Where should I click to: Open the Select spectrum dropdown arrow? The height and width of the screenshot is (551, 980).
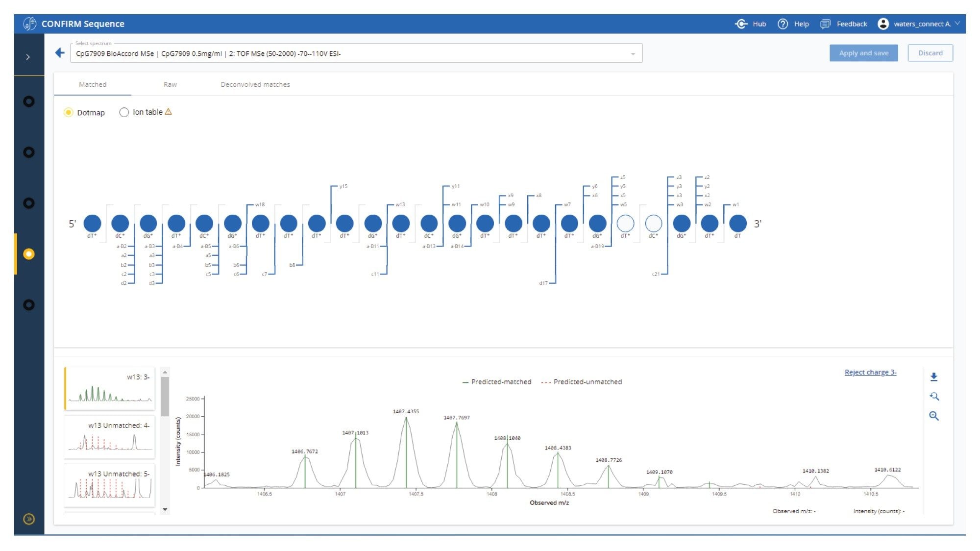point(633,53)
